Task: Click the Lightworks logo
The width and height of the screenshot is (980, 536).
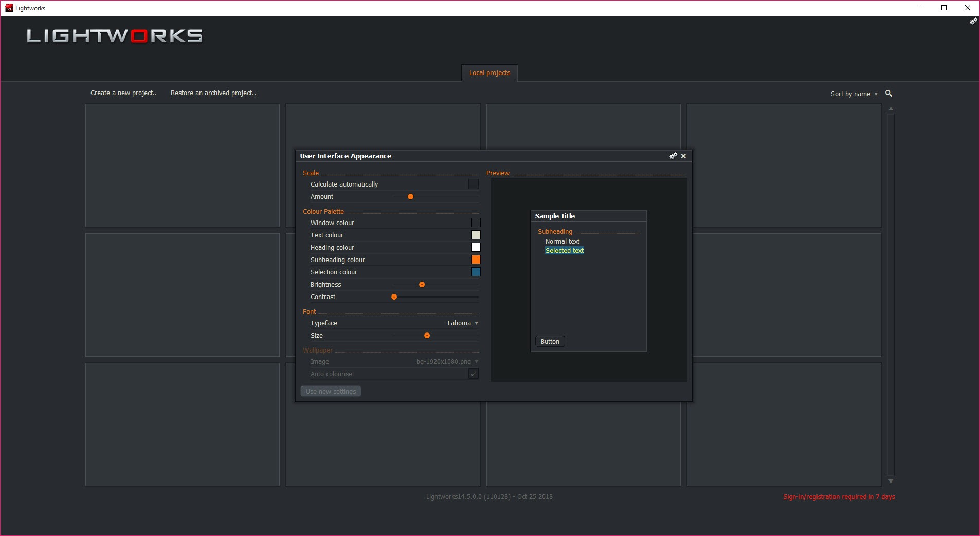Action: click(115, 36)
